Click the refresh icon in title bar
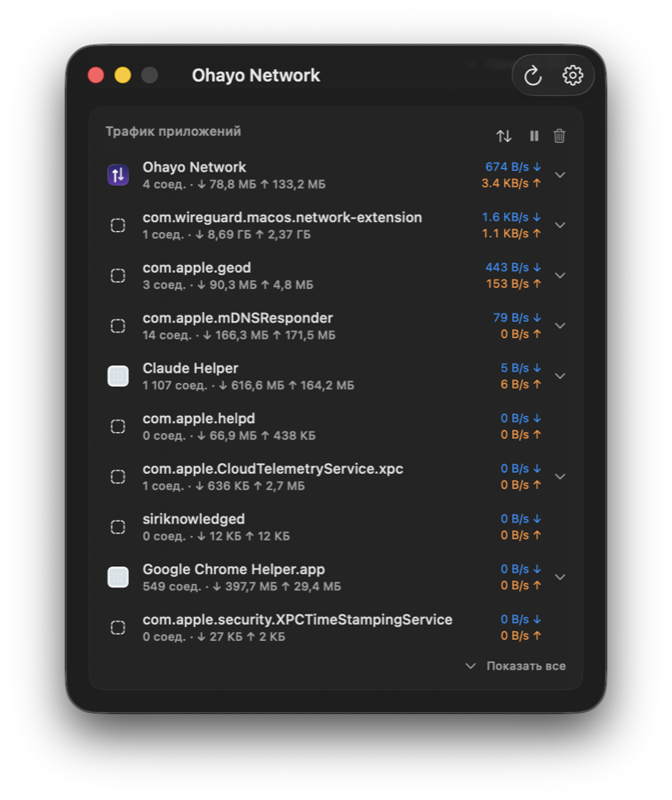This screenshot has width=672, height=800. pos(532,76)
